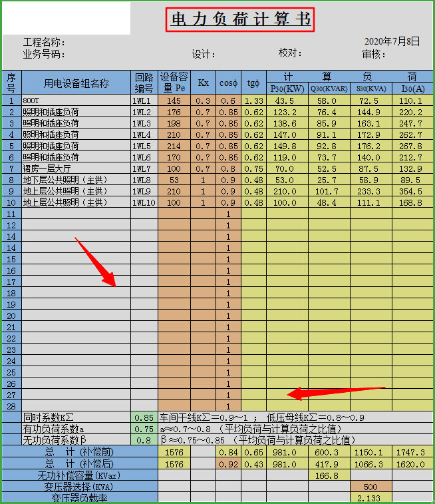Click capacity cell 198

click(x=174, y=123)
